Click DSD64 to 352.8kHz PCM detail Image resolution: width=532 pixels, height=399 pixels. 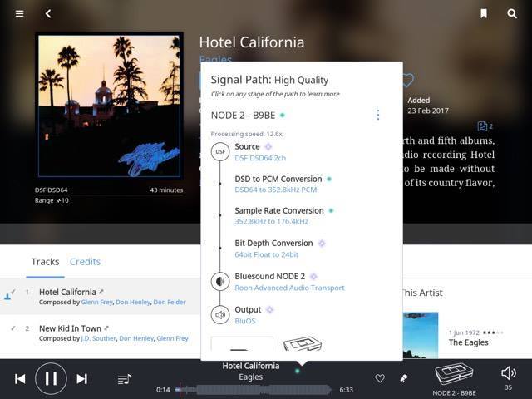click(x=276, y=190)
